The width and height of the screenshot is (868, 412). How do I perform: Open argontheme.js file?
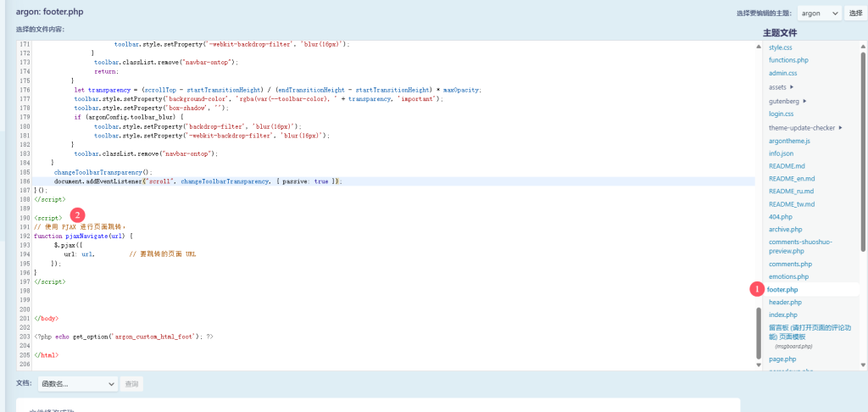click(x=789, y=142)
